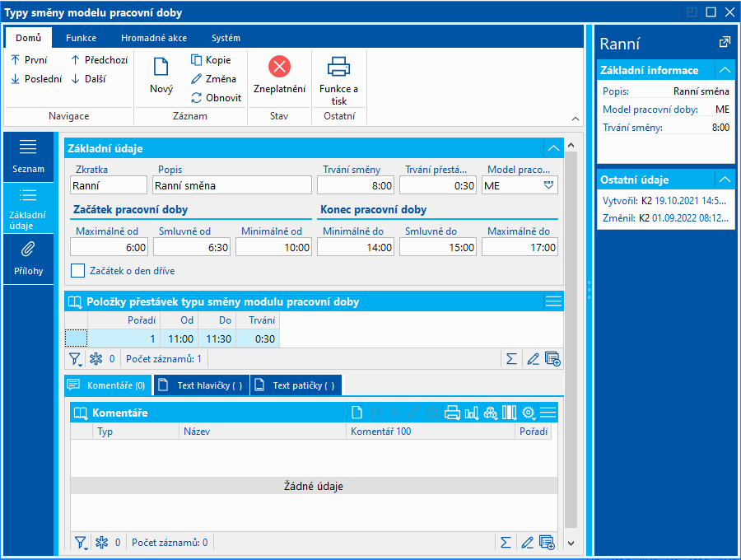Click Maximálně do field 17:00
This screenshot has height=560, width=741.
520,247
